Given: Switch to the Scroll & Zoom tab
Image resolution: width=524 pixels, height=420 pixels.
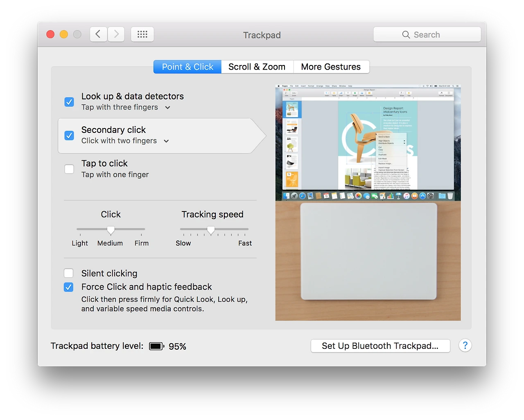Looking at the screenshot, I should [x=257, y=67].
